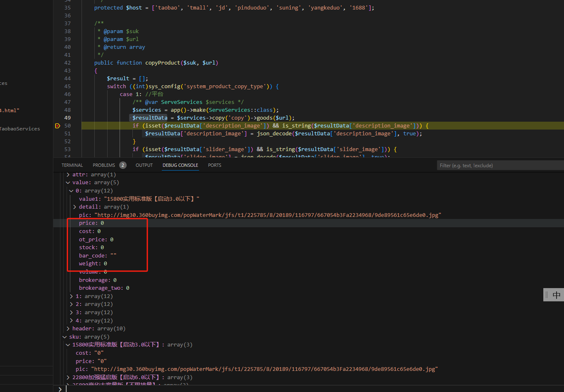Click the value1 "15800实用标准版" entry
The width and height of the screenshot is (564, 392).
point(139,199)
